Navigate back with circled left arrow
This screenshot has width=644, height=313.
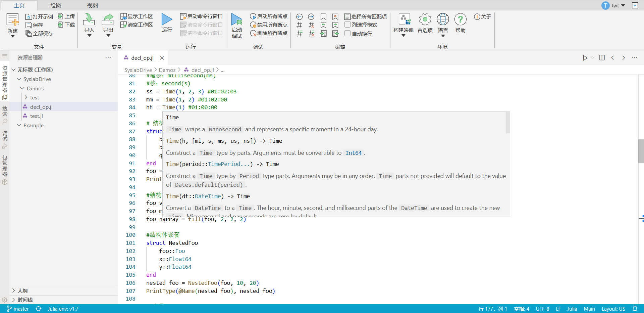[300, 16]
